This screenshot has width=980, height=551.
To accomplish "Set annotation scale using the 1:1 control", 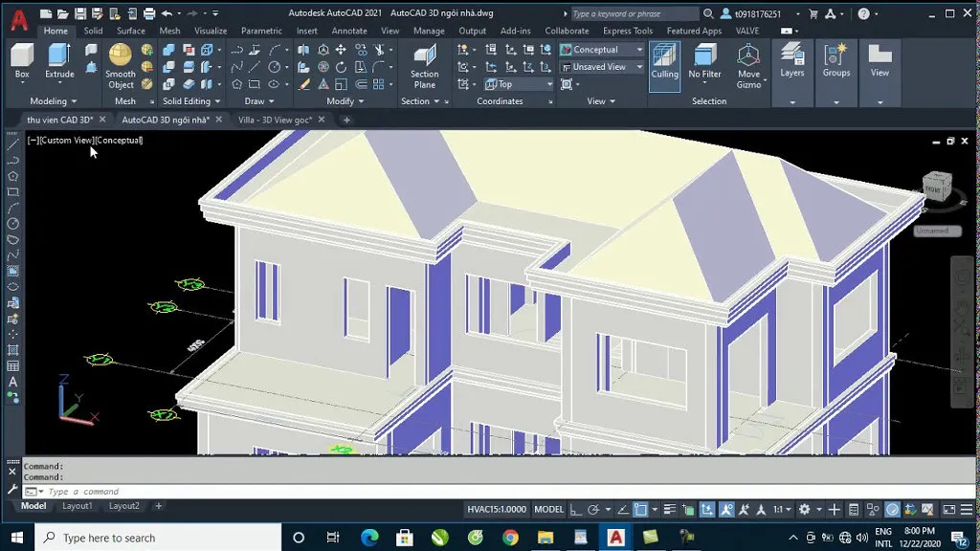I will (780, 509).
